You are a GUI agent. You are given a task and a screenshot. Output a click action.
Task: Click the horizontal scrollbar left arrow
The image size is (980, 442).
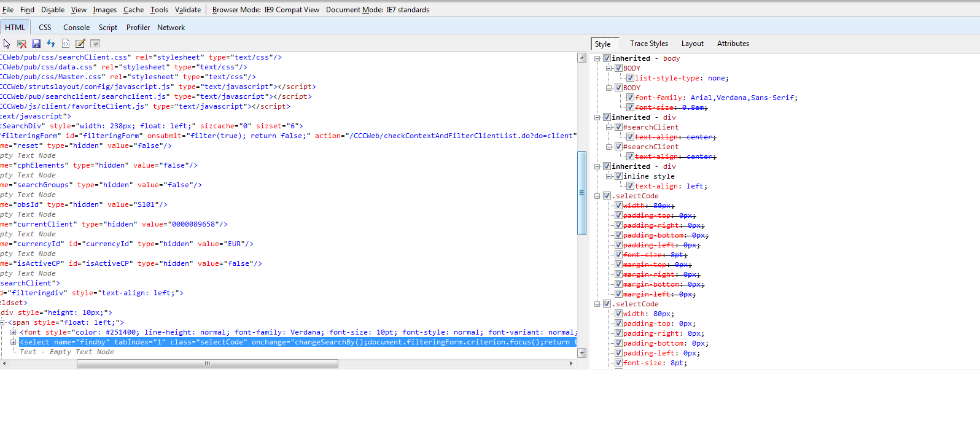coord(4,363)
